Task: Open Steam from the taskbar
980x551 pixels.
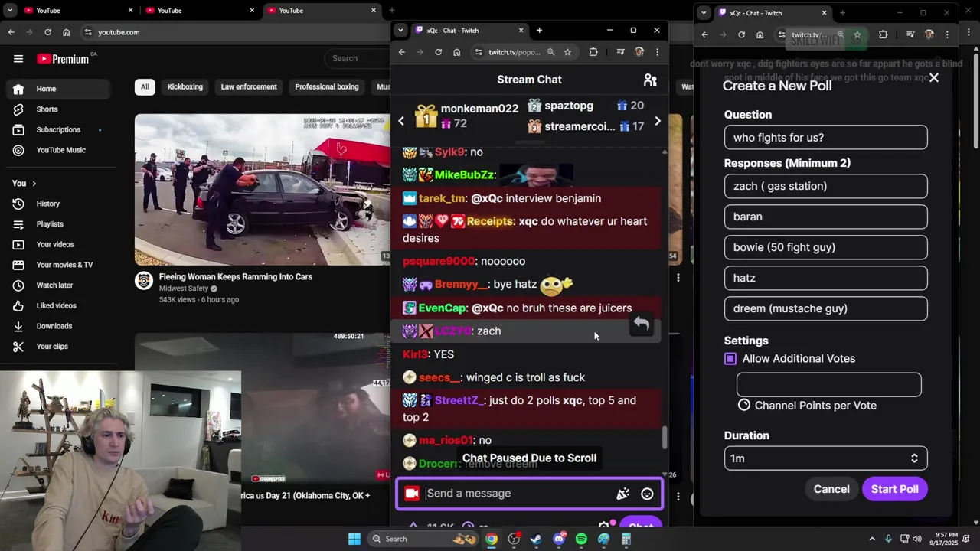Action: pyautogui.click(x=536, y=539)
